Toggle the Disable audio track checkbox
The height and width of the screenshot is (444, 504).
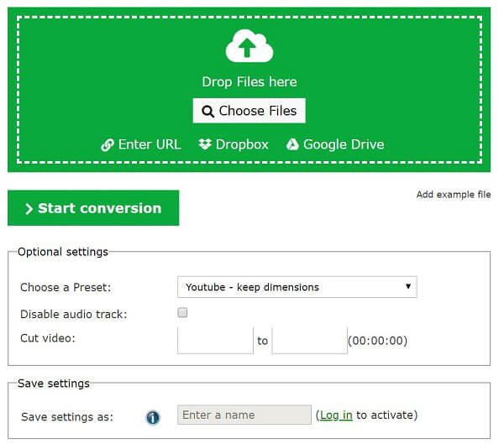click(x=182, y=312)
